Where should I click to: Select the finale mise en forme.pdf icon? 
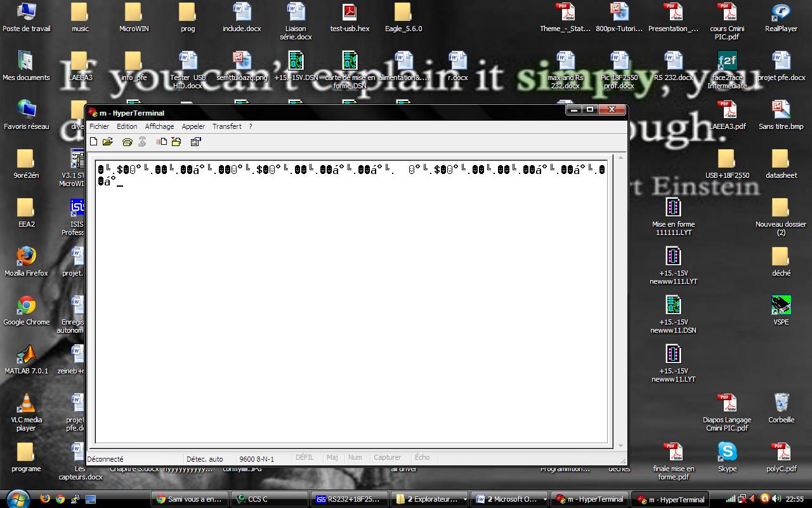point(673,462)
